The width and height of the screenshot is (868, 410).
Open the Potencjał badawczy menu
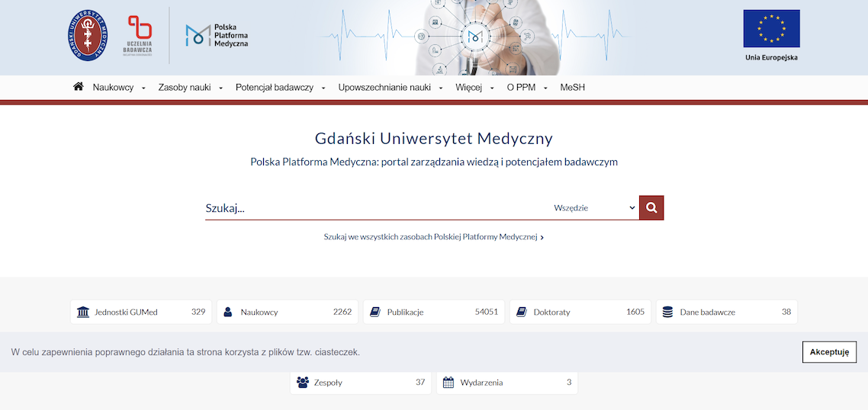(275, 88)
